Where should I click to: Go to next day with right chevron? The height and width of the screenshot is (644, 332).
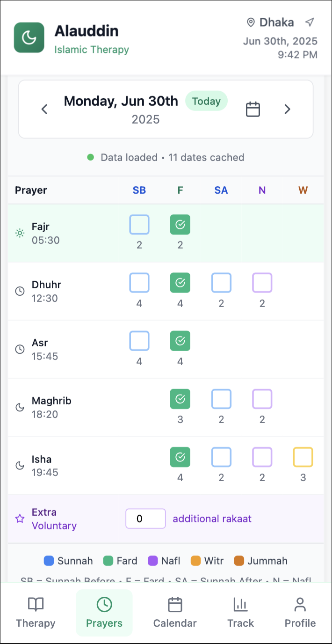[x=288, y=110]
